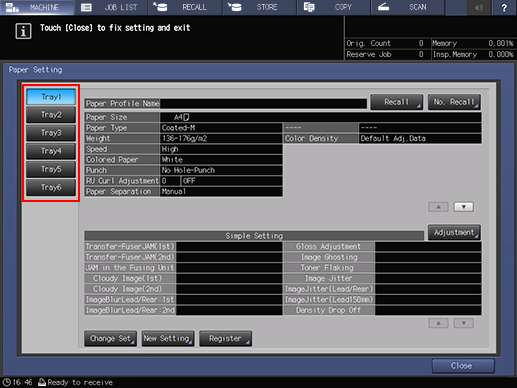This screenshot has width=517, height=388.
Task: Go to the SCAN tab
Action: 407,7
